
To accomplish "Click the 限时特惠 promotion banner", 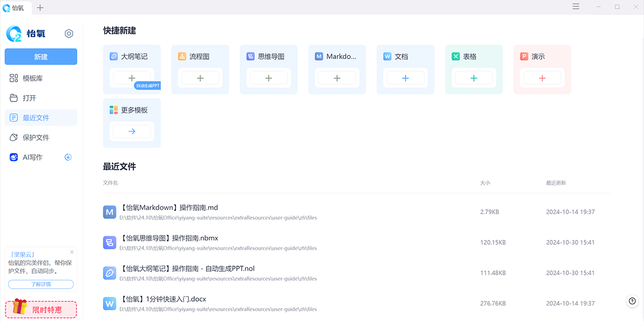I will 41,309.
